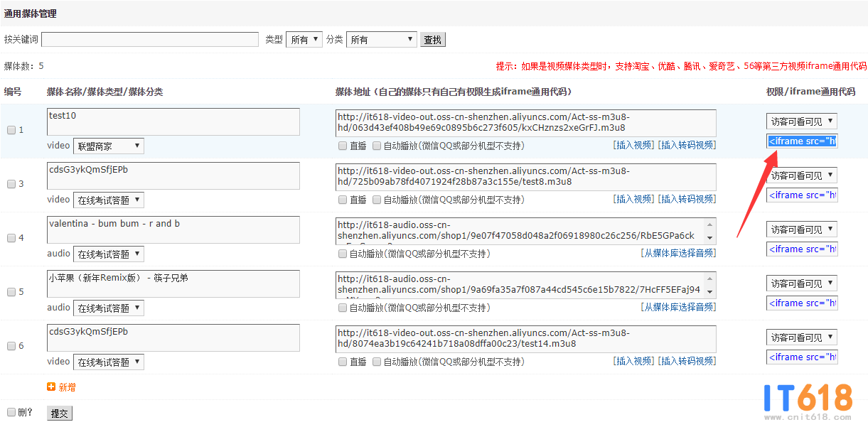Click the orange plus icon beside 新增
The image size is (868, 427).
tap(51, 387)
